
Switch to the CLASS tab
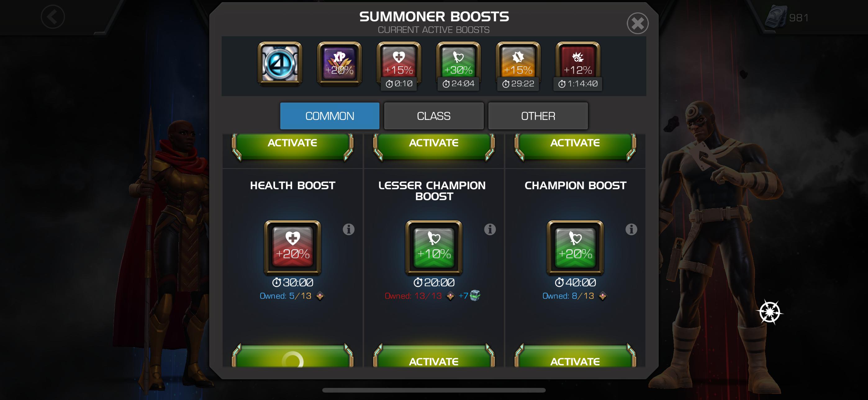point(434,116)
